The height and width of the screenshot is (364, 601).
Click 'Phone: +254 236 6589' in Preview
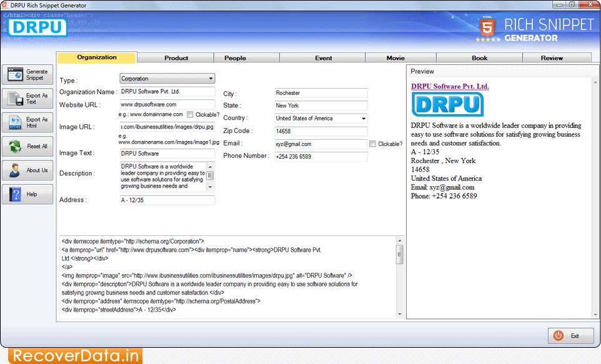pos(444,196)
